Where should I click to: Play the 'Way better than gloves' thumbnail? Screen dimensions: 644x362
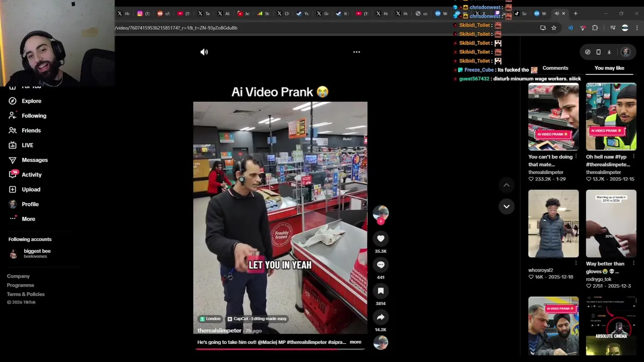coord(611,224)
